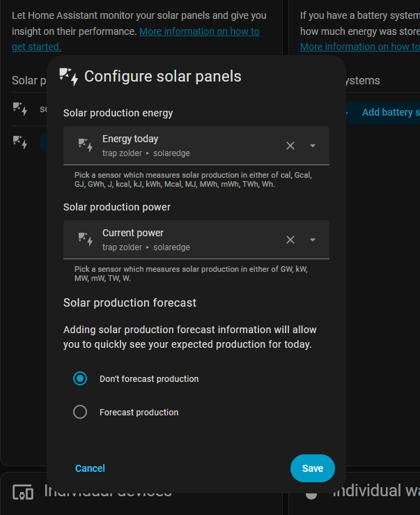Click the solar icon in the dialog title

tap(69, 77)
